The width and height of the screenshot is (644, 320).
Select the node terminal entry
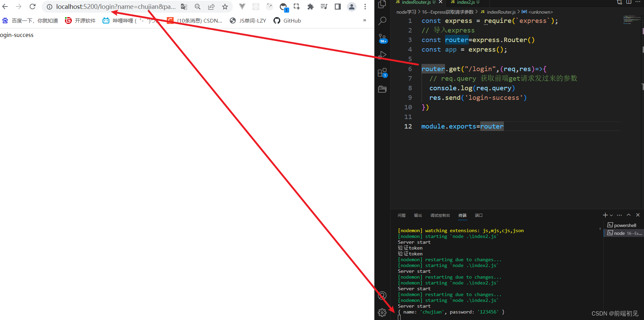pyautogui.click(x=624, y=233)
